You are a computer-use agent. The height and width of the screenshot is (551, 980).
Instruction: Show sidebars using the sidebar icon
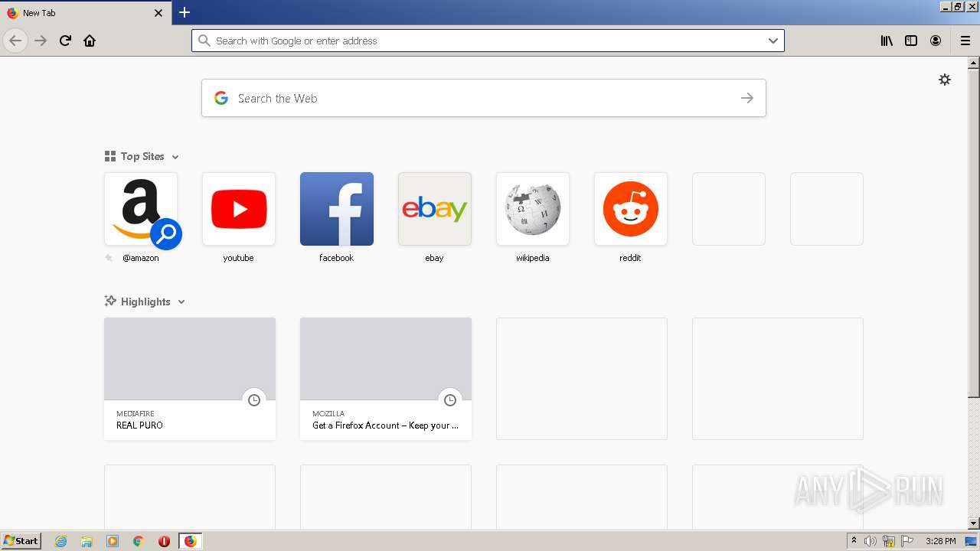(911, 41)
